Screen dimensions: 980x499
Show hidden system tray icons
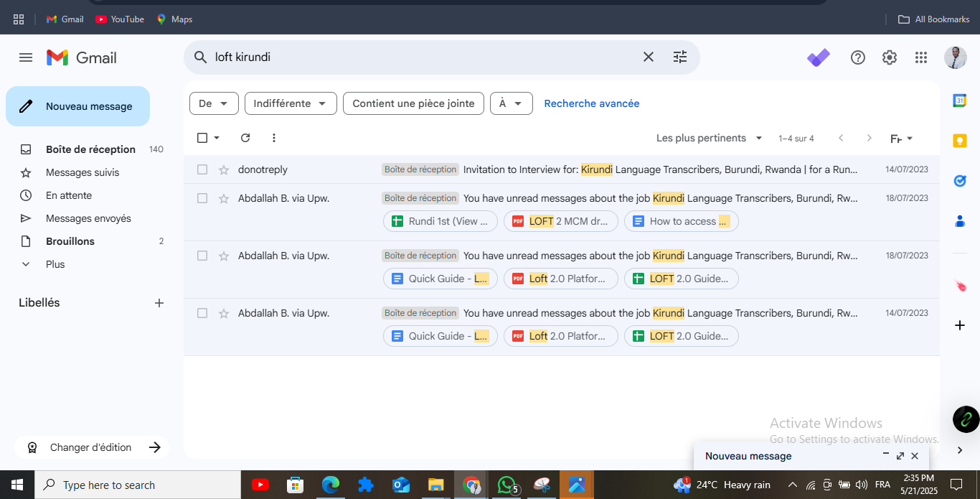click(x=792, y=485)
